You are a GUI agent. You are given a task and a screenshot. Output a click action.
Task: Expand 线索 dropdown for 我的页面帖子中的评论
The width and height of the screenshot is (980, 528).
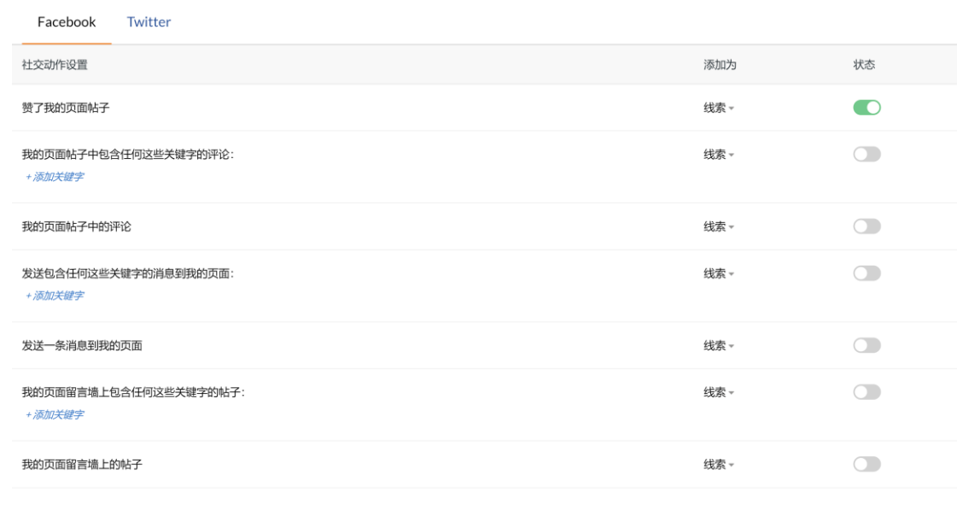tap(719, 227)
